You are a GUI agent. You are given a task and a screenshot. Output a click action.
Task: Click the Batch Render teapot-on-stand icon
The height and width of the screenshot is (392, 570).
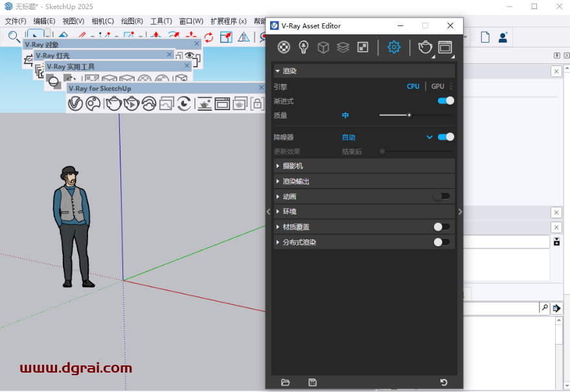(x=204, y=104)
